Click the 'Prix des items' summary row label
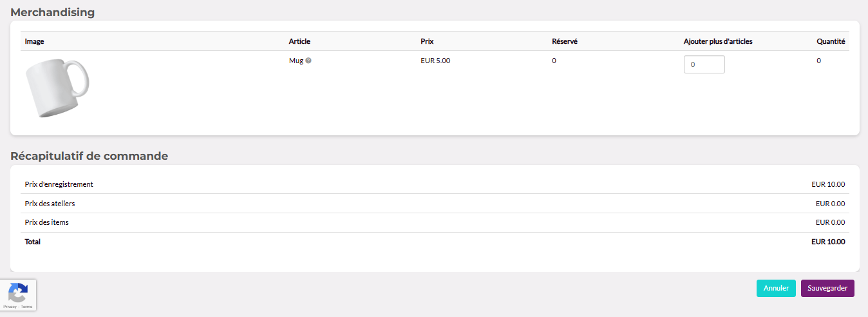Screen dimensions: 868x317 [x=47, y=222]
